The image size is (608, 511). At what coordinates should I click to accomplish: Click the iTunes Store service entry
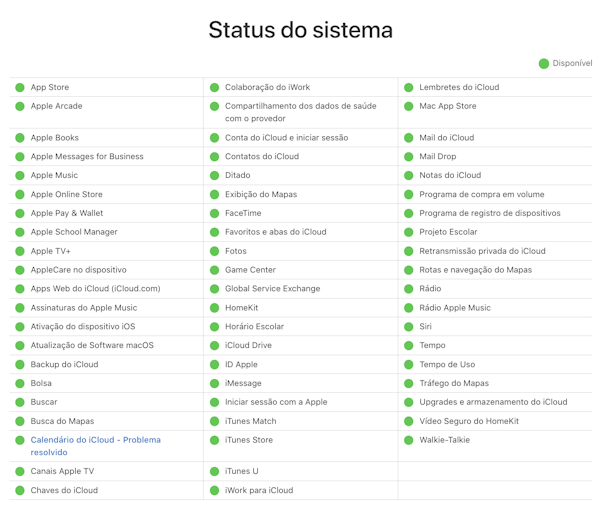pyautogui.click(x=248, y=440)
